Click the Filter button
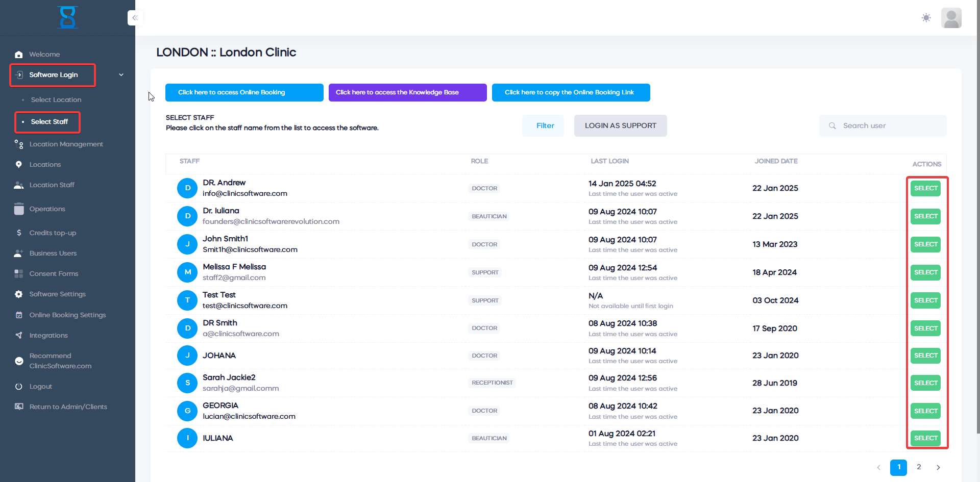 click(545, 126)
